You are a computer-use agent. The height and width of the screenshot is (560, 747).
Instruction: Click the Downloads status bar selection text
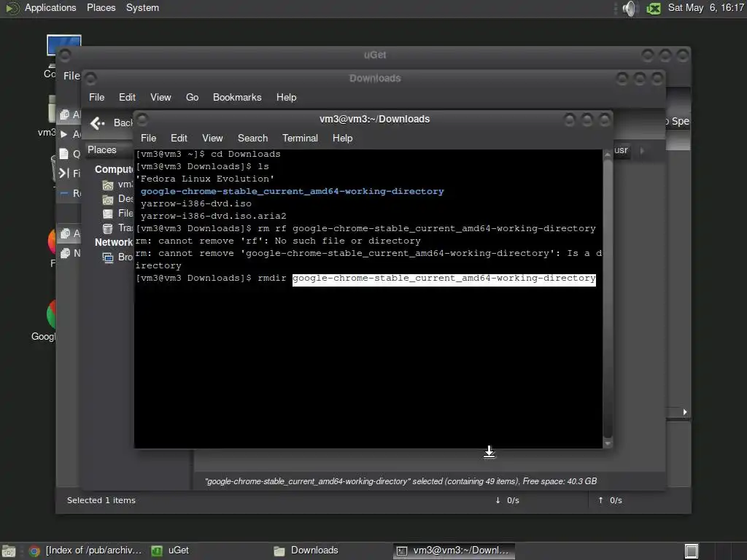coord(400,481)
